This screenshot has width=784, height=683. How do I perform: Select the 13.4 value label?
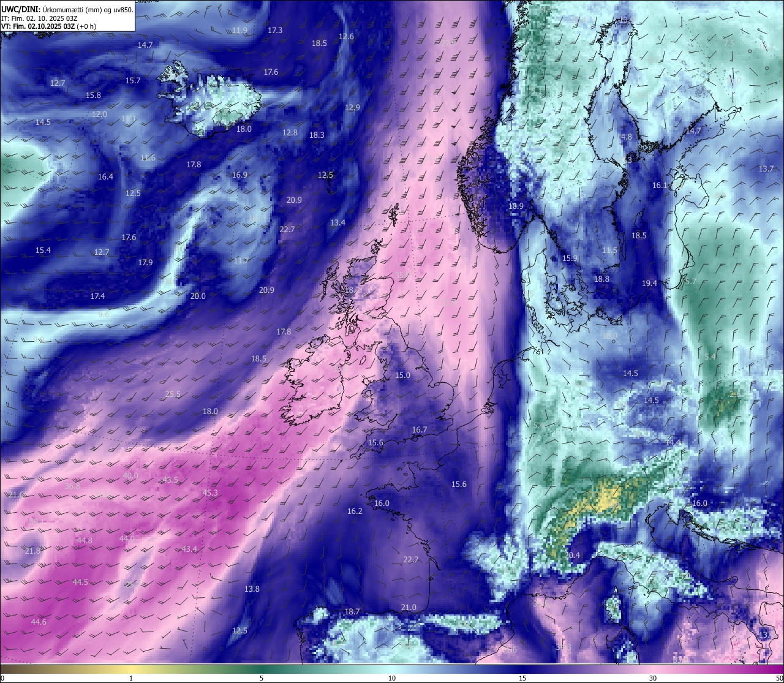point(337,222)
